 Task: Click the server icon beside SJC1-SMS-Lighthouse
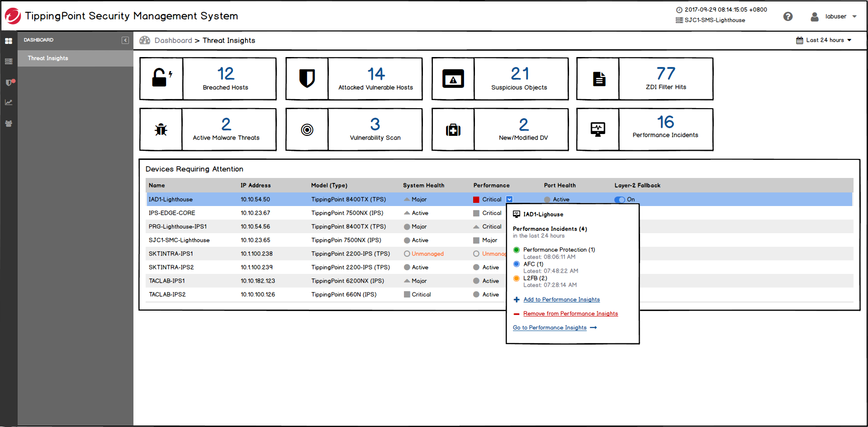[679, 20]
